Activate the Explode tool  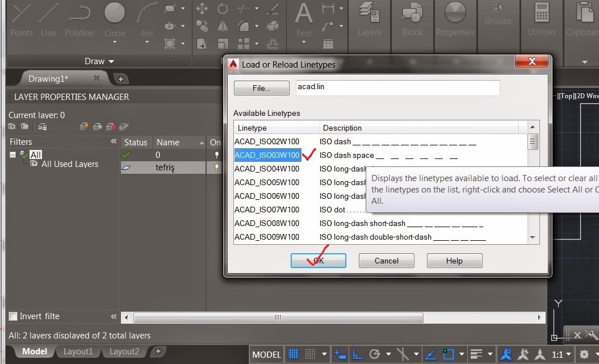pos(273,26)
